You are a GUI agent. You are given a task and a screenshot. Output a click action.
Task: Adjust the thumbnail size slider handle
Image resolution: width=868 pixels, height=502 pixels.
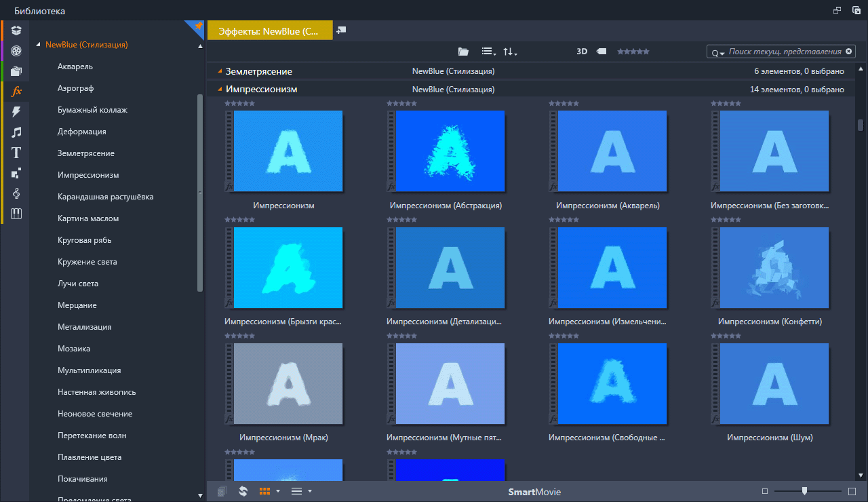pyautogui.click(x=804, y=490)
